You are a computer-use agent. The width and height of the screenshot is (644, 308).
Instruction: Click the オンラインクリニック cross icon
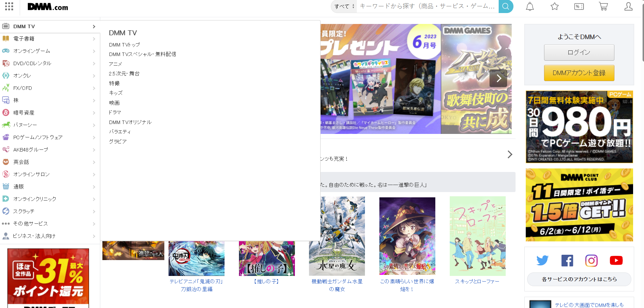[x=6, y=199]
